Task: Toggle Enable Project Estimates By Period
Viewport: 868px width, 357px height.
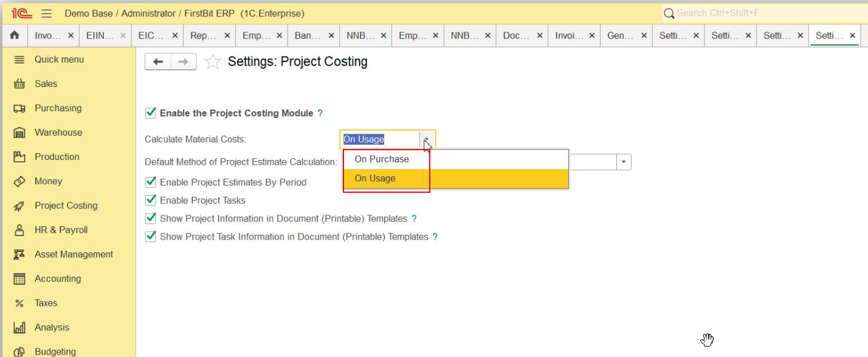Action: 151,182
